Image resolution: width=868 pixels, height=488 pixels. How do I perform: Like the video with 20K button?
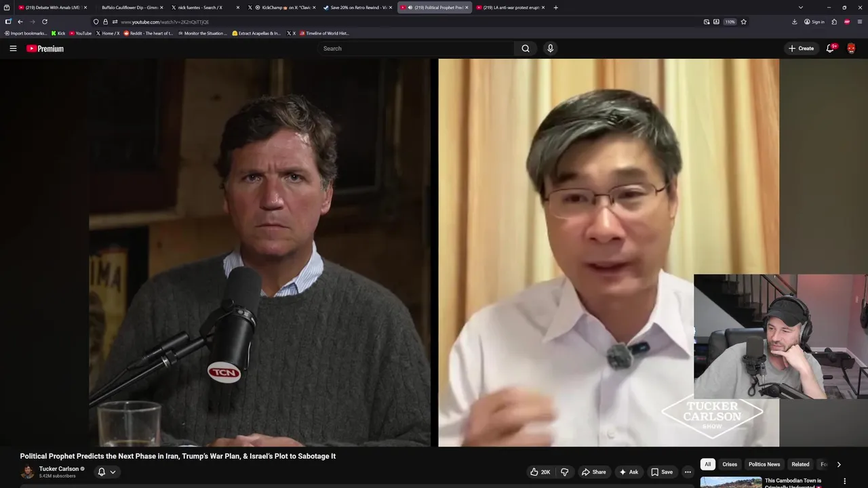540,472
